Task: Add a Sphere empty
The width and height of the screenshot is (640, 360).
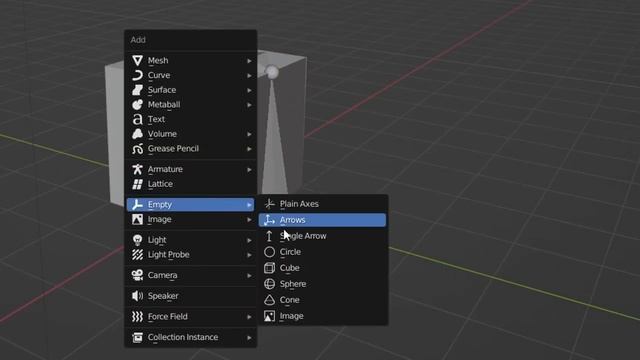Action: point(322,284)
